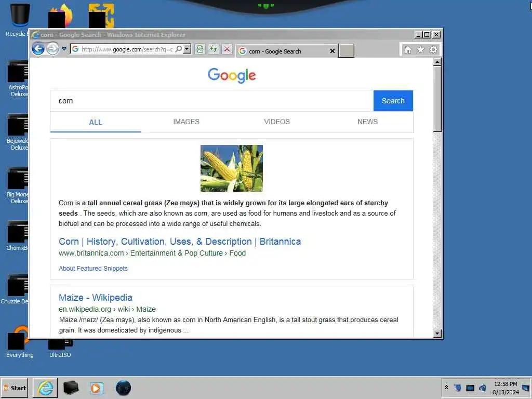Viewport: 532px width, 399px height.
Task: Refresh the page with green arrows icon
Action: (214, 49)
